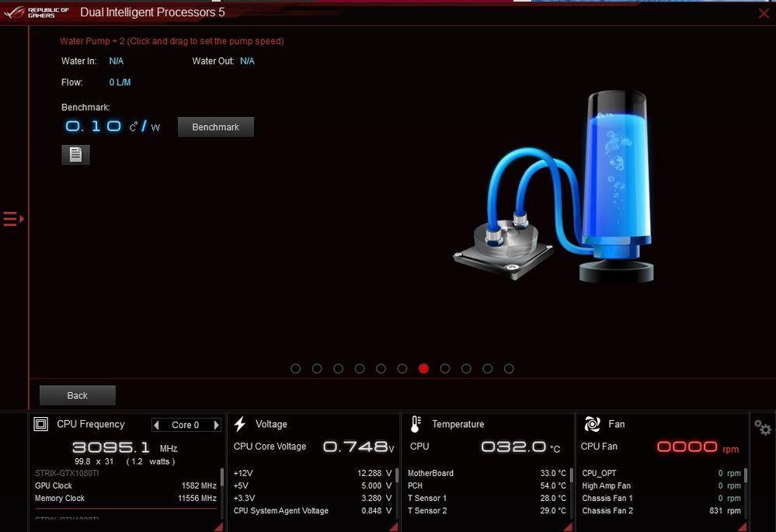This screenshot has height=532, width=776.
Task: Click the Memory Clock 11556 MHz row
Action: (x=126, y=499)
